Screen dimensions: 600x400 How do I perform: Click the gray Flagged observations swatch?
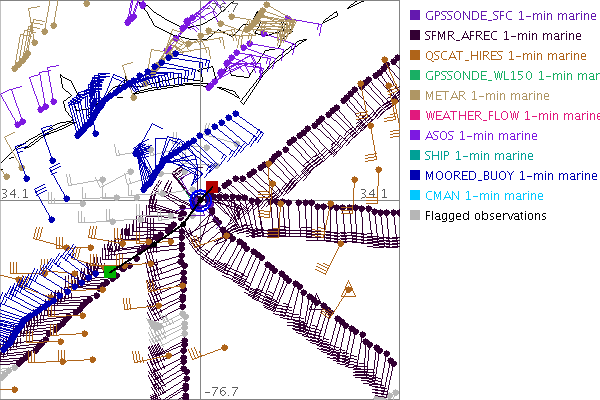415,216
